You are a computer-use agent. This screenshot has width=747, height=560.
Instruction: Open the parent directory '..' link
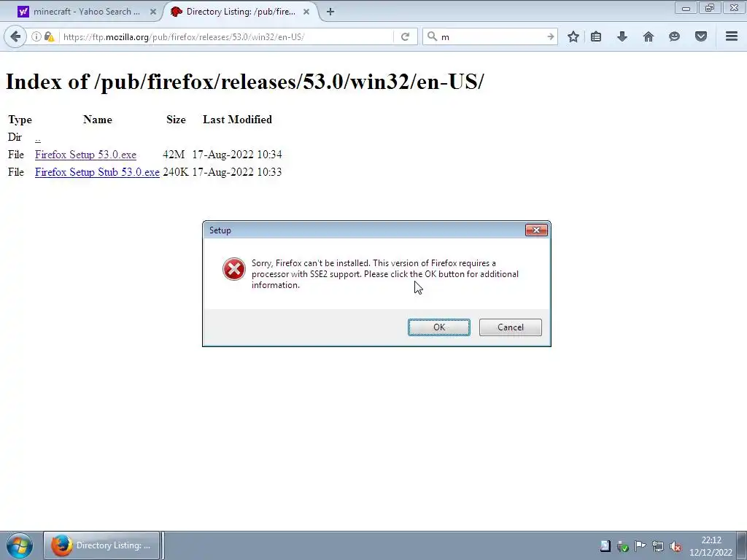click(x=38, y=138)
